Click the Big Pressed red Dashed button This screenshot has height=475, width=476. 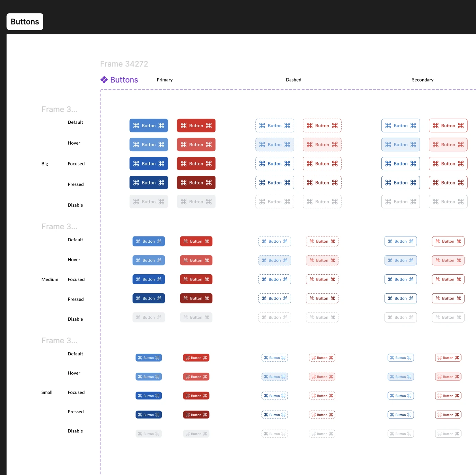coord(322,183)
